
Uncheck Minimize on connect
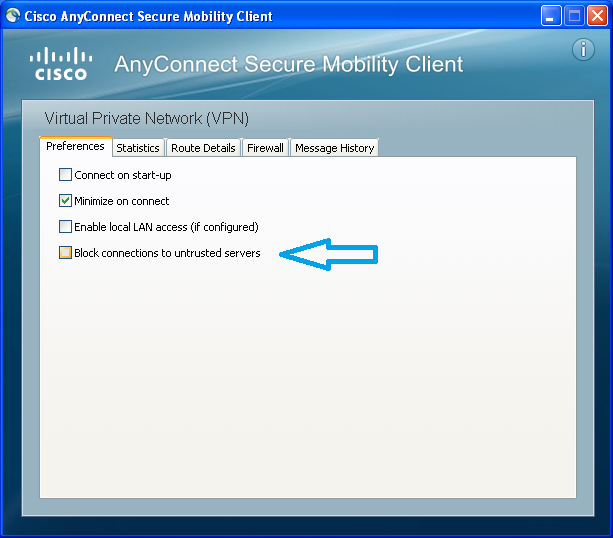pyautogui.click(x=65, y=201)
